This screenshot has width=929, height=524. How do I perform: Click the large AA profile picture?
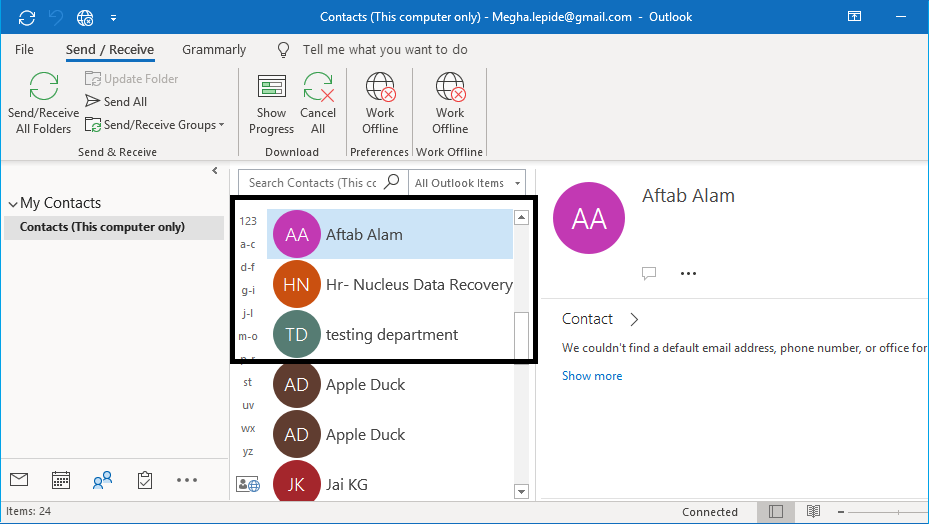[589, 218]
